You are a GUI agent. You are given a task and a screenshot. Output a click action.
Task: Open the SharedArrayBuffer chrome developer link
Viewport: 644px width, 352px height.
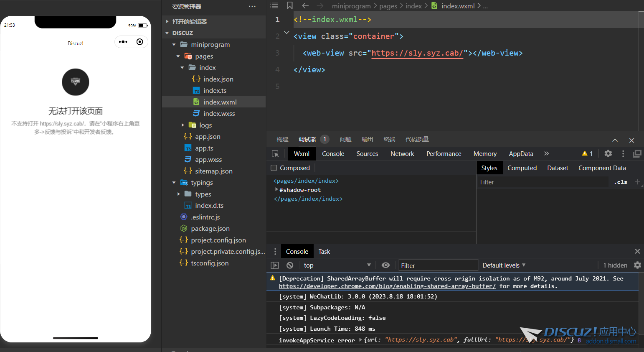[387, 286]
